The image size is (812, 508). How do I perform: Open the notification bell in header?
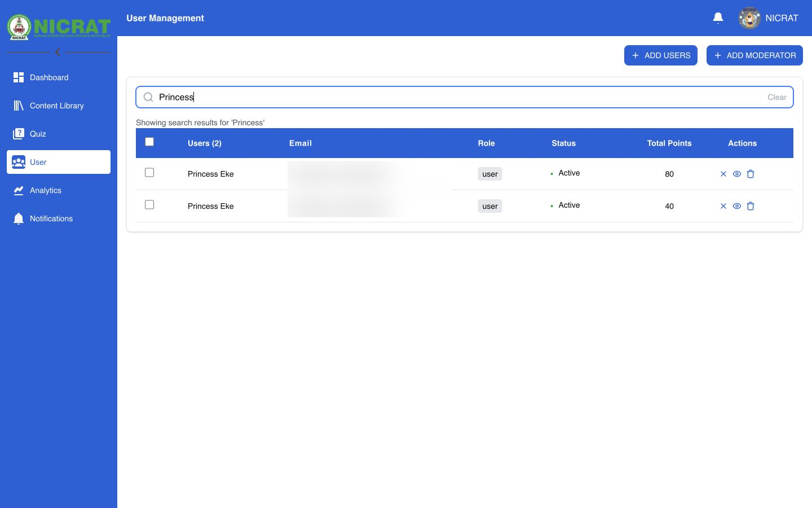[x=718, y=18]
